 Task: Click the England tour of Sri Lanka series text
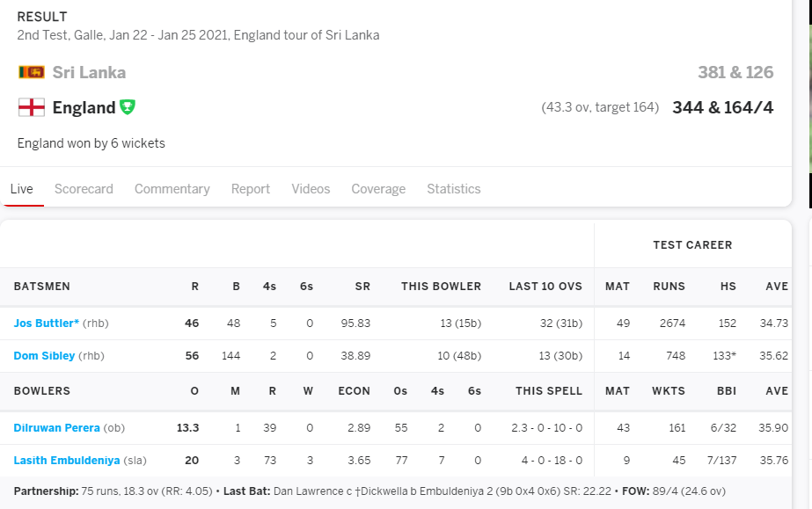(306, 35)
